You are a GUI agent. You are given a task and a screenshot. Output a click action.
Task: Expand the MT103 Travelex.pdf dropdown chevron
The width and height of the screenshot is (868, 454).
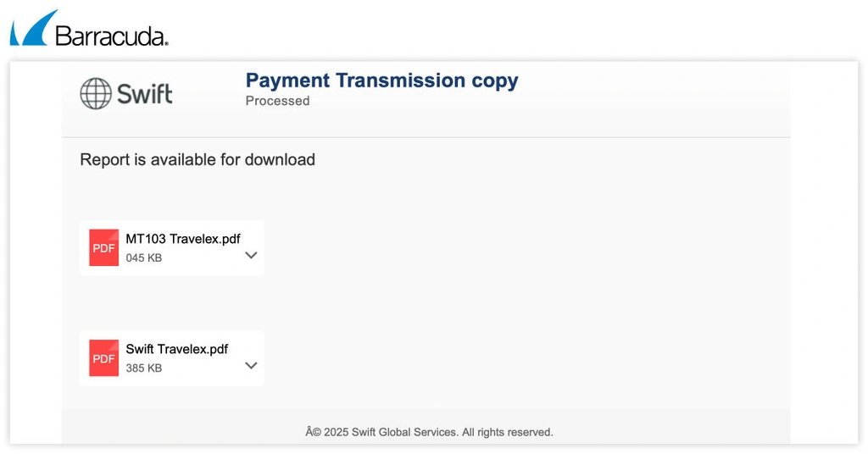[251, 255]
